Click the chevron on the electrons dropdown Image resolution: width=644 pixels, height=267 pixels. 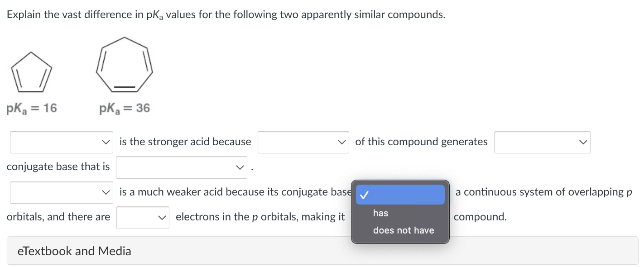162,217
